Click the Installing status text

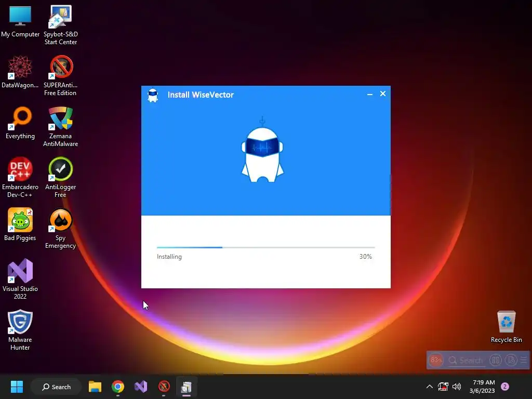point(169,257)
